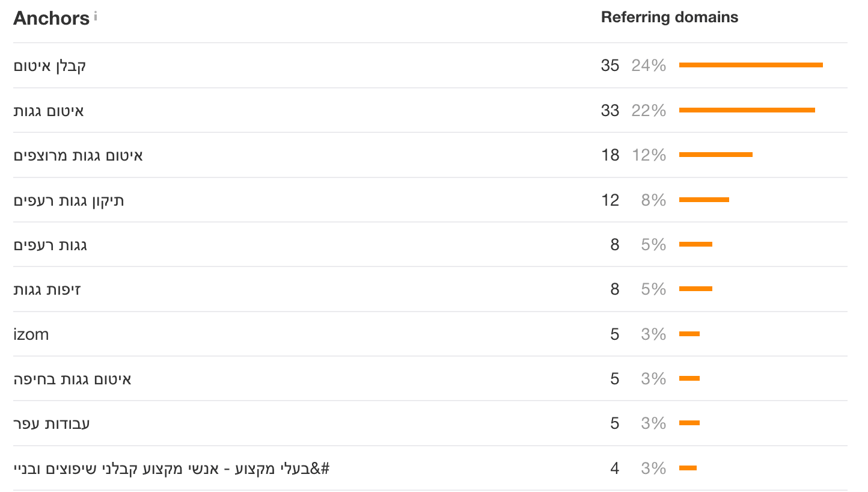The width and height of the screenshot is (868, 492).
Task: Click the 18 referring domains value
Action: [x=610, y=155]
